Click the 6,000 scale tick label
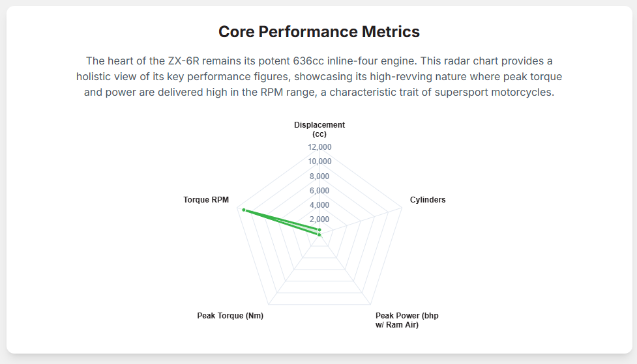Viewport: 637px width, 364px height. (x=319, y=191)
